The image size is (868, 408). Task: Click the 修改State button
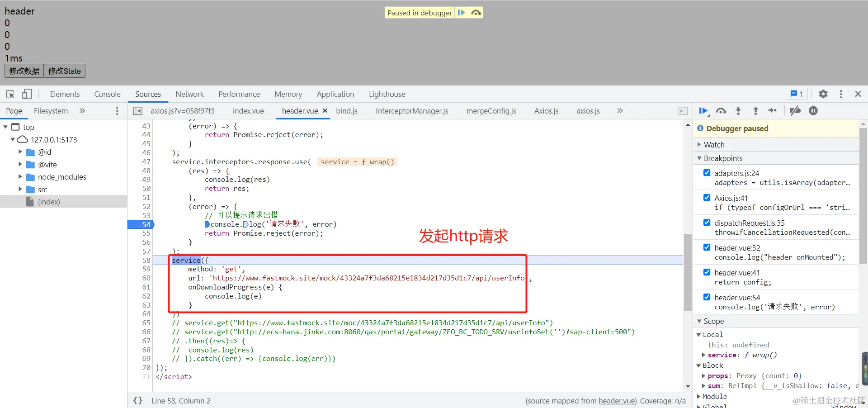65,71
